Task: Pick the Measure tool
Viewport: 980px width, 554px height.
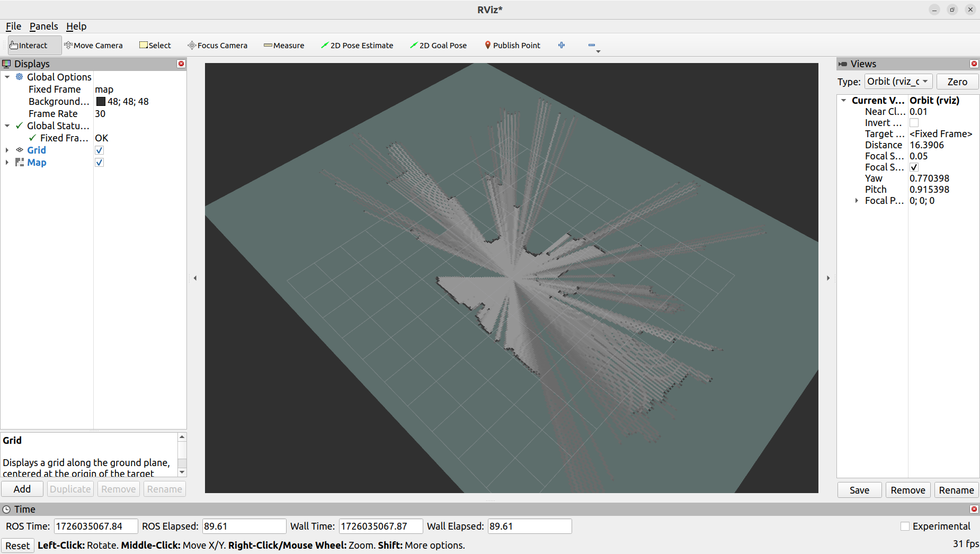Action: [x=284, y=46]
